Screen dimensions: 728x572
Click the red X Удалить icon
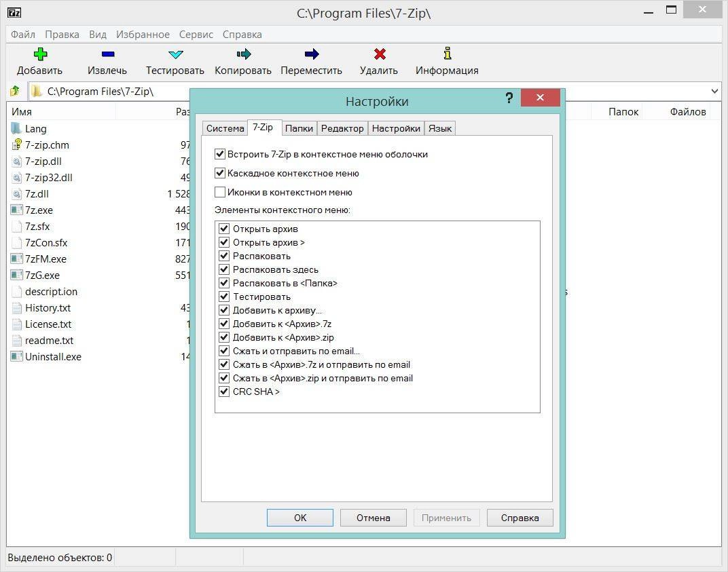point(380,54)
